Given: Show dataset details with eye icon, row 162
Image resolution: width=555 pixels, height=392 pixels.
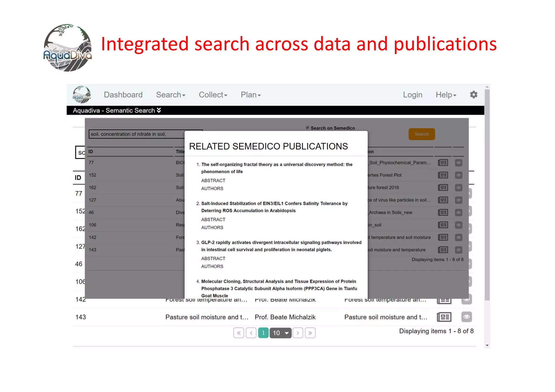Looking at the screenshot, I should point(459,188).
